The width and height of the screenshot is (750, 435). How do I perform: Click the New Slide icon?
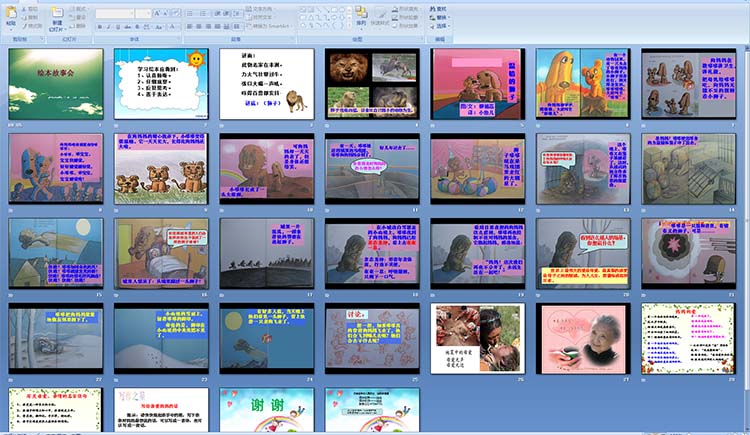pyautogui.click(x=58, y=12)
